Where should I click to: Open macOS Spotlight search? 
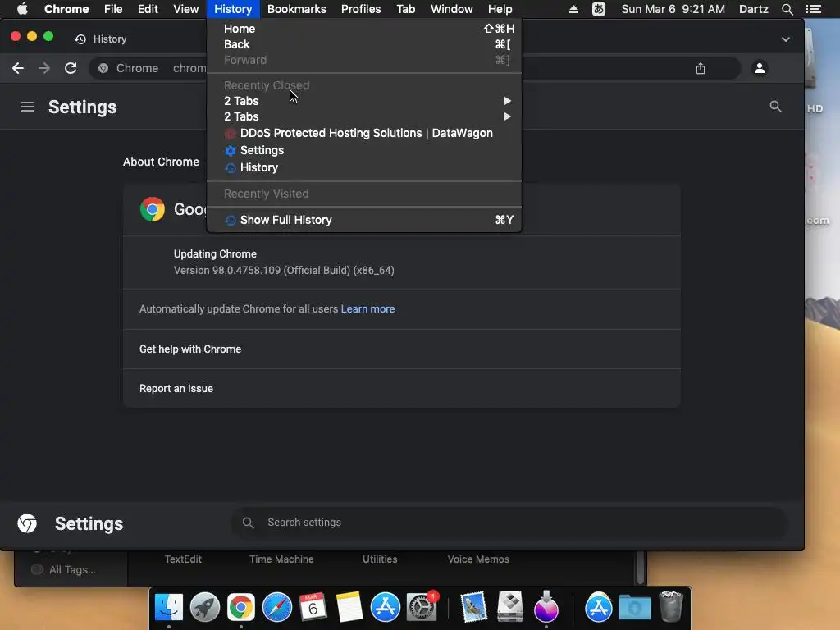pyautogui.click(x=787, y=9)
